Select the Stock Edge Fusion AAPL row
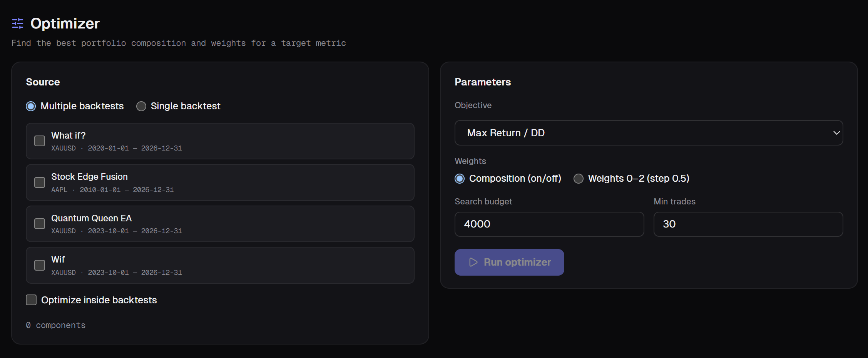868x358 pixels. 220,182
